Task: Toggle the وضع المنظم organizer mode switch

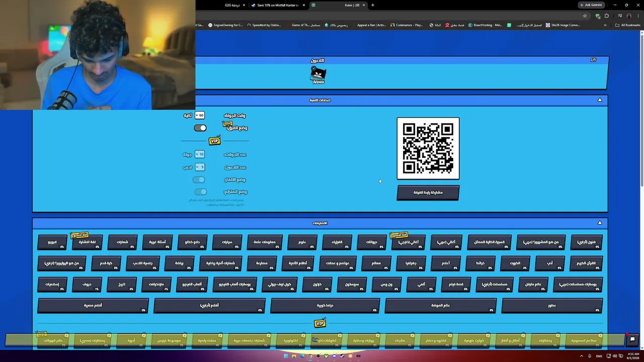Action: tap(200, 192)
